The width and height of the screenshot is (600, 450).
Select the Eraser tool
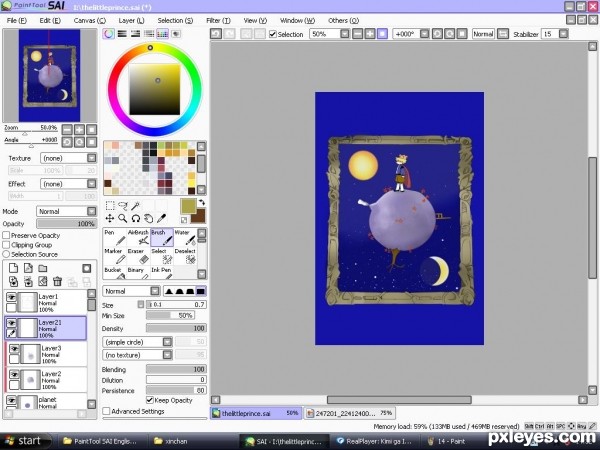[138, 256]
